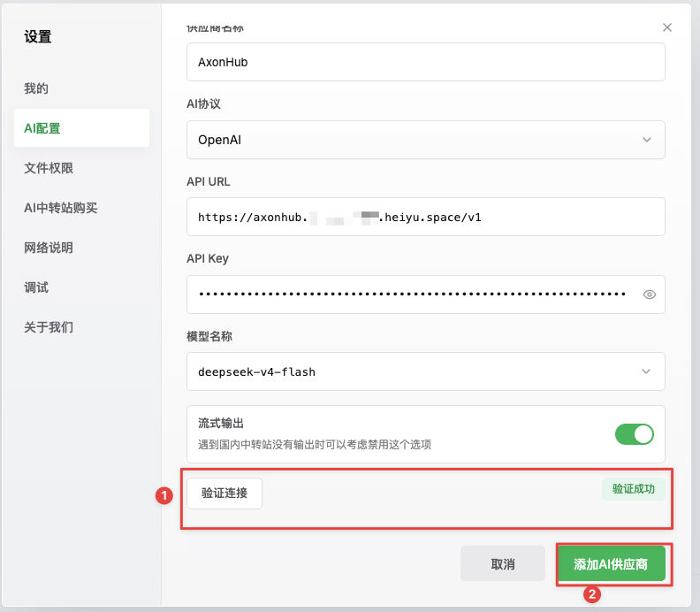Screen dimensions: 700x612
Task: Expand the AI协议 OpenAI dropdown
Action: tap(426, 140)
